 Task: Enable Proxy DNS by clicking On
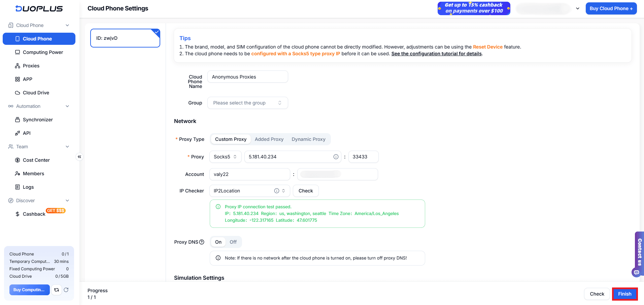(218, 242)
